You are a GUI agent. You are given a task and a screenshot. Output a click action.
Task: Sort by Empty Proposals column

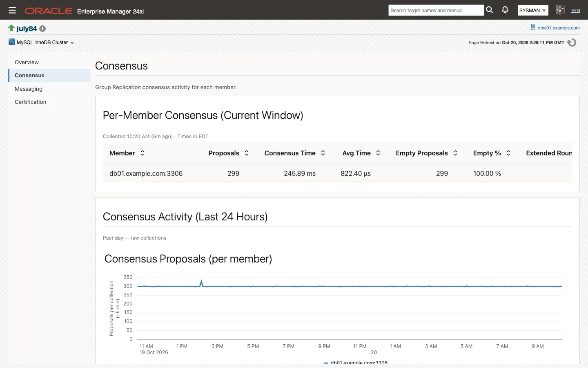(x=455, y=153)
